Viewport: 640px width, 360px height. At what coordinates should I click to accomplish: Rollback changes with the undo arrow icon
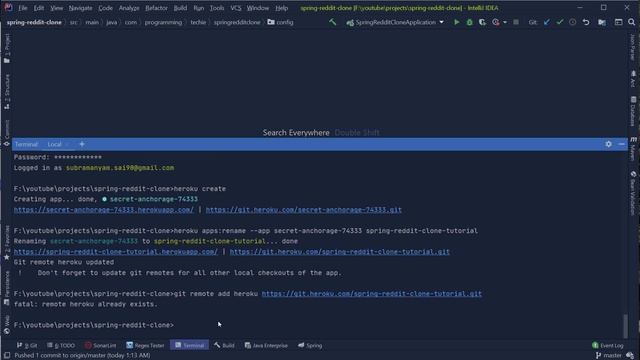click(x=586, y=22)
